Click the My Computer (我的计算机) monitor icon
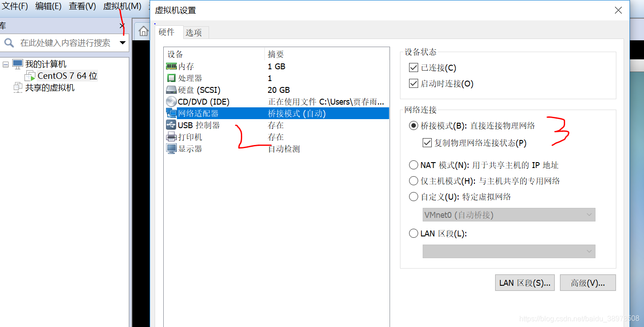The height and width of the screenshot is (327, 644). tap(18, 64)
